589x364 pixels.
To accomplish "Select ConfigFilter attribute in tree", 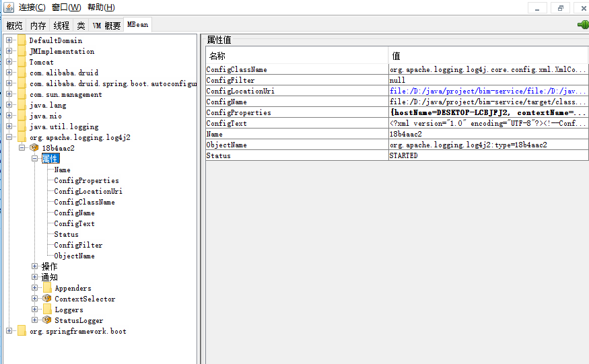I will [78, 245].
